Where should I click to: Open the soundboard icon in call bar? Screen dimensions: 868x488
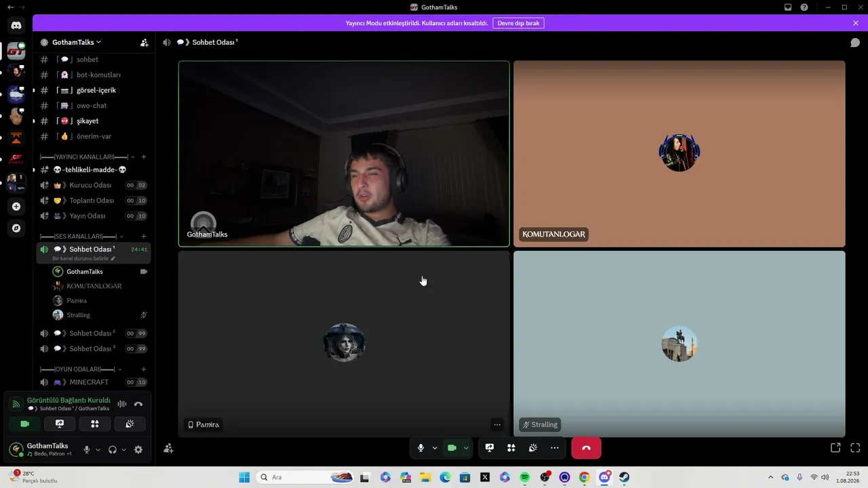[533, 447]
